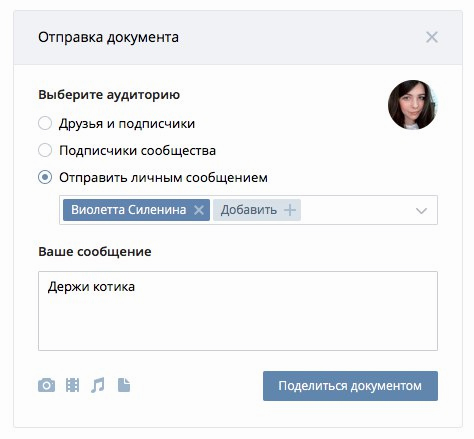Place the cursor after the Держи котика text
474x439 pixels.
pos(137,287)
